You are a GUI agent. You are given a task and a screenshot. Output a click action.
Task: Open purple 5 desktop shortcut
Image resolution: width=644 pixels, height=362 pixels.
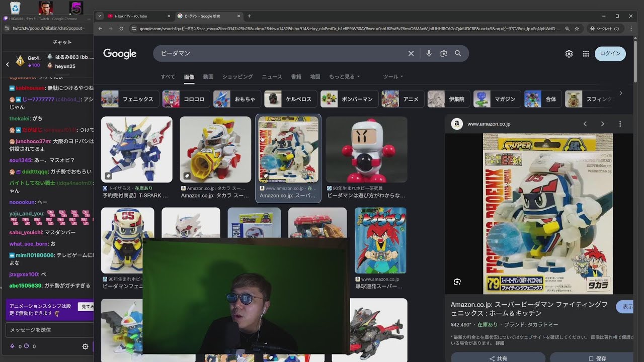point(76,8)
